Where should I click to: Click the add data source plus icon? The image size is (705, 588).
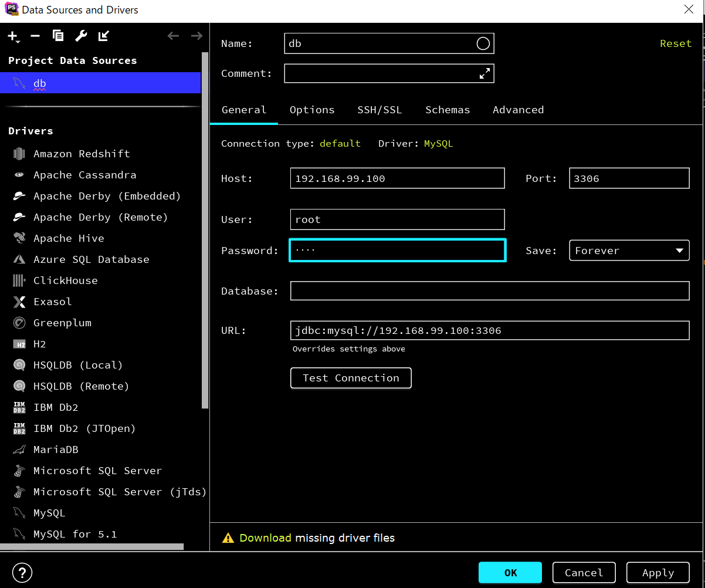tap(13, 36)
